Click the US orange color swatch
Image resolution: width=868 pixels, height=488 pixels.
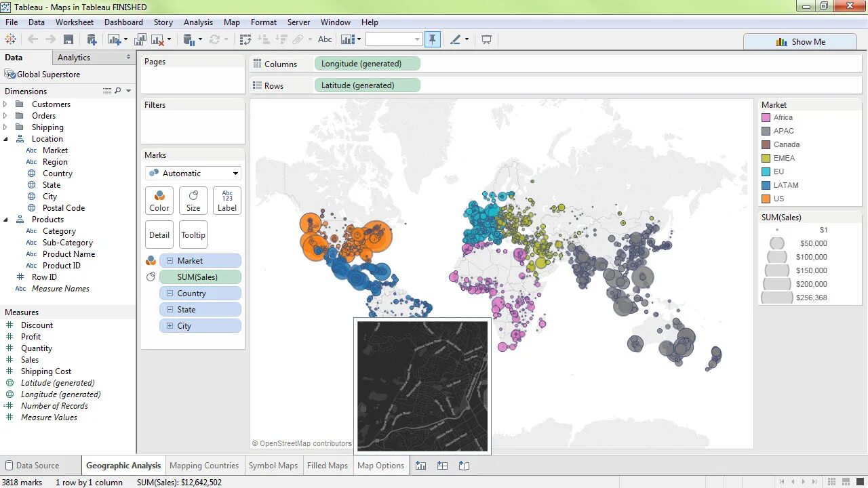766,199
